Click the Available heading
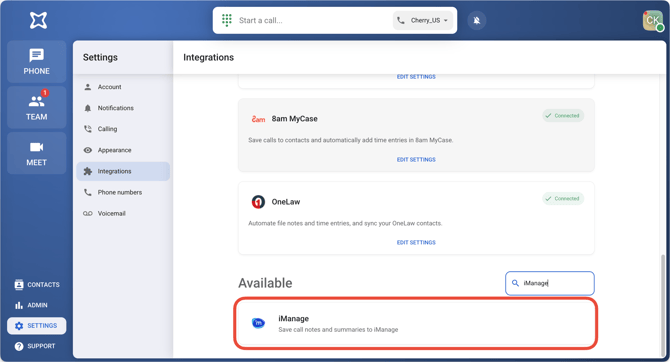Viewport: 670px width, 362px height. pos(265,283)
